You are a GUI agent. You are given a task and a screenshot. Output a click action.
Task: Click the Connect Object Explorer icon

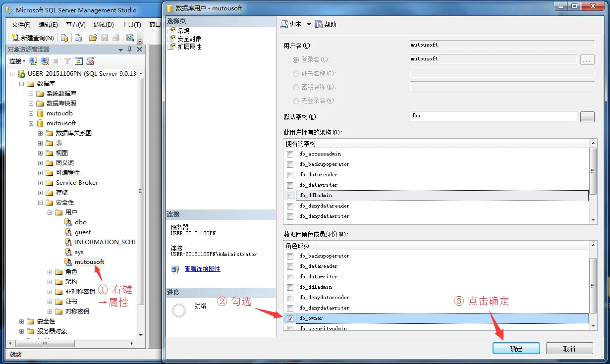[33, 61]
